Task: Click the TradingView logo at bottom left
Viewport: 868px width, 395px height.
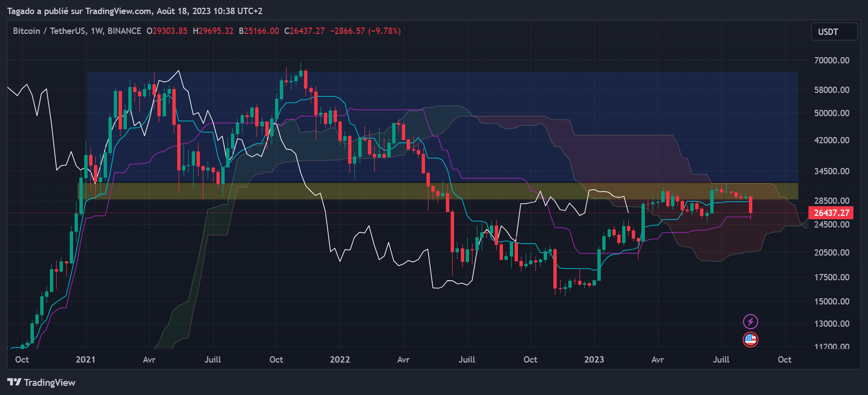Action: [x=42, y=382]
